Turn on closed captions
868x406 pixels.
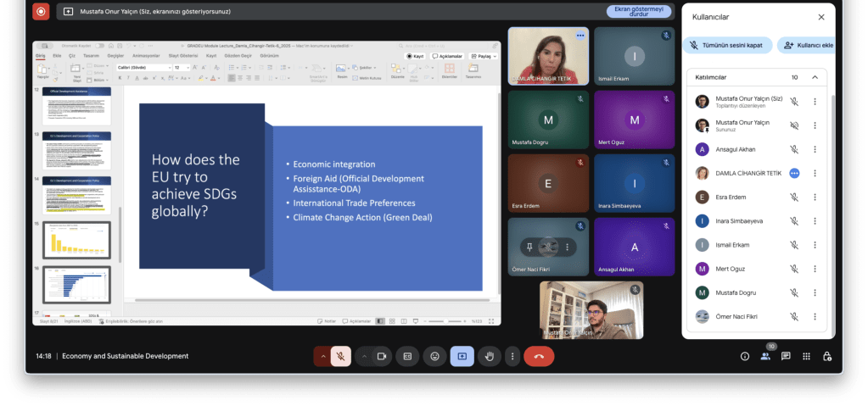[407, 356]
